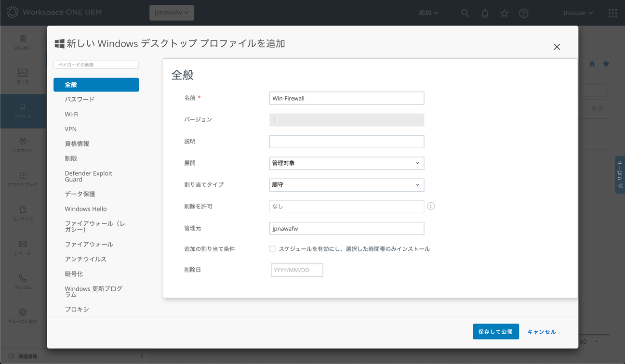Viewport: 625px width, 364px height.
Task: Open デバイス sidebar section
Action: pos(23,111)
